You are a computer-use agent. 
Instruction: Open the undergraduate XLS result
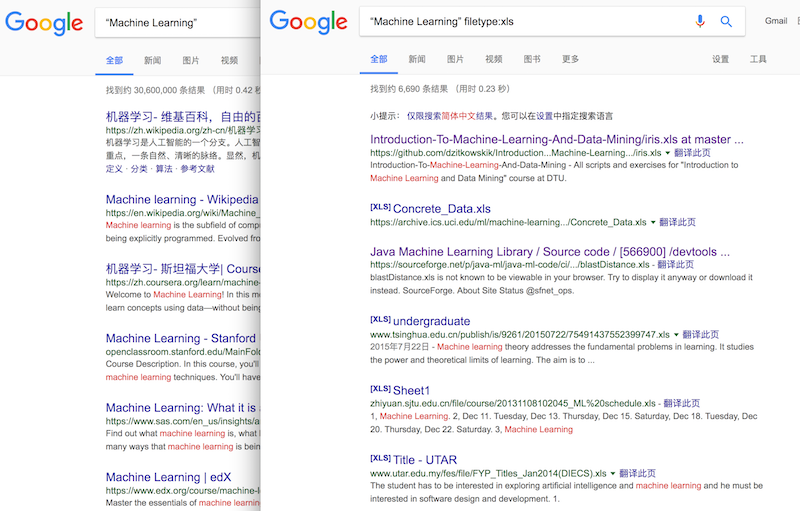coord(432,322)
